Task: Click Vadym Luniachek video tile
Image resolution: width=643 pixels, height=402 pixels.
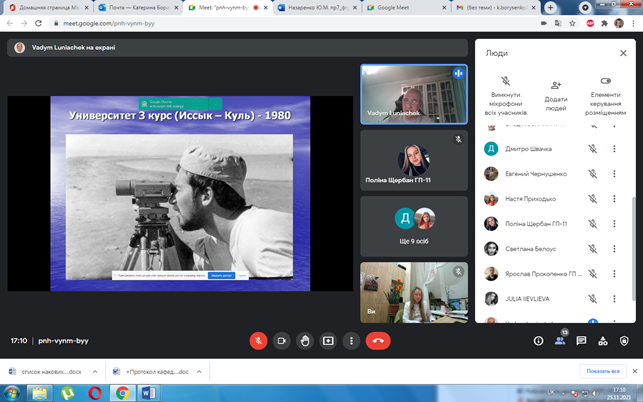Action: click(413, 95)
